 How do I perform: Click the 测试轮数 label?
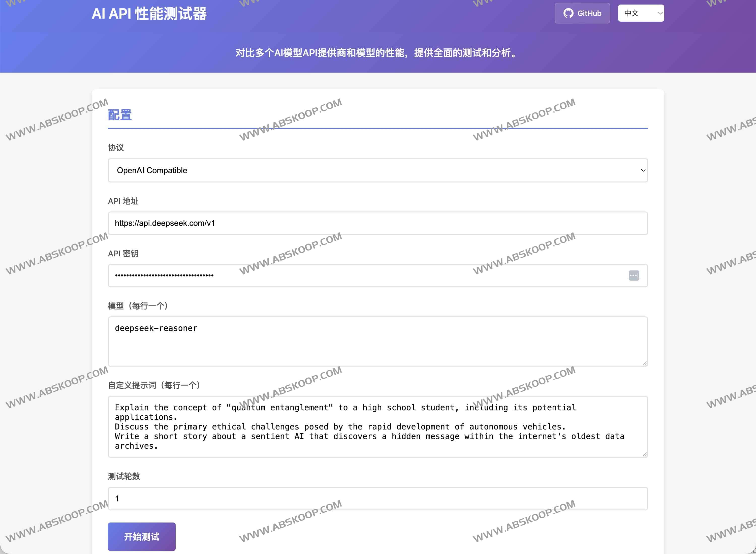tap(124, 476)
